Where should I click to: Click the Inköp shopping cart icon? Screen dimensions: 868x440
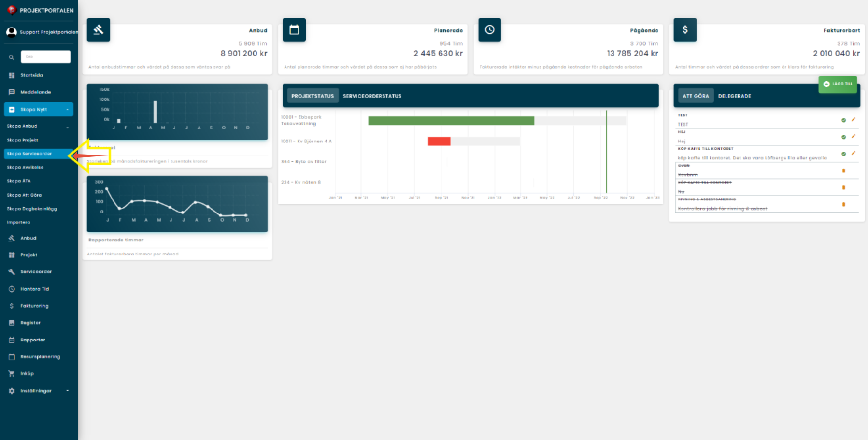click(x=12, y=373)
